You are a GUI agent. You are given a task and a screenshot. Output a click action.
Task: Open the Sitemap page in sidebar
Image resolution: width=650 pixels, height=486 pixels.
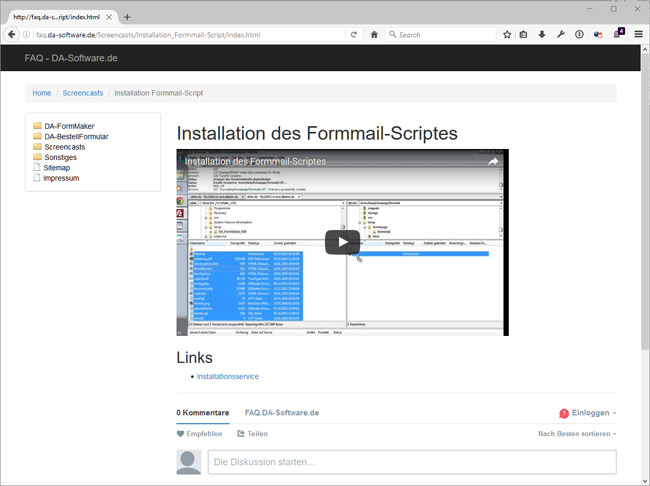click(x=51, y=167)
